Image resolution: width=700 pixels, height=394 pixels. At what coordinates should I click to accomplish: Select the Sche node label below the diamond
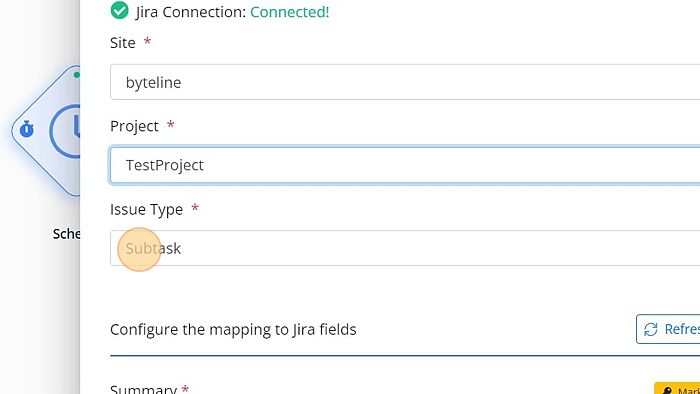coord(67,234)
